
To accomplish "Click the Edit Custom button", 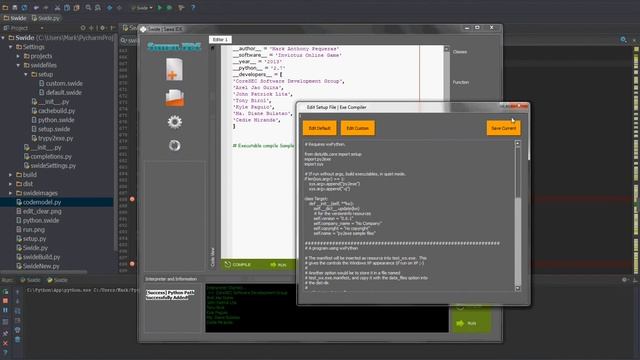I will pos(358,128).
